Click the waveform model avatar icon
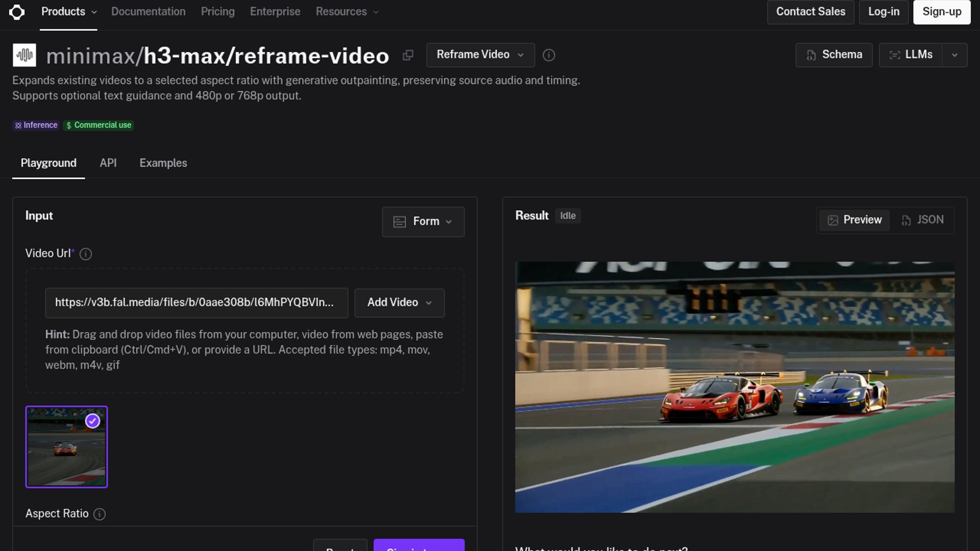Screen dimensions: 980x551 click(x=24, y=55)
